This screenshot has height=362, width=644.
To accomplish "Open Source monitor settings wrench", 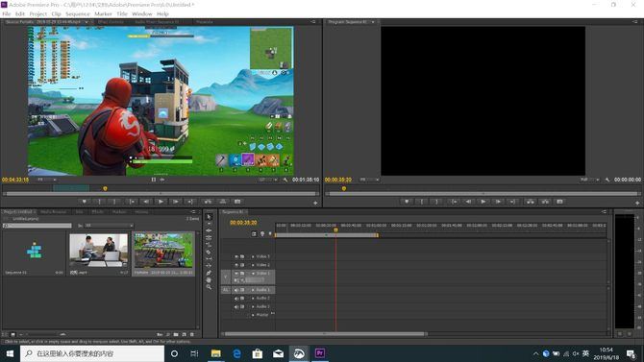I will pyautogui.click(x=285, y=180).
